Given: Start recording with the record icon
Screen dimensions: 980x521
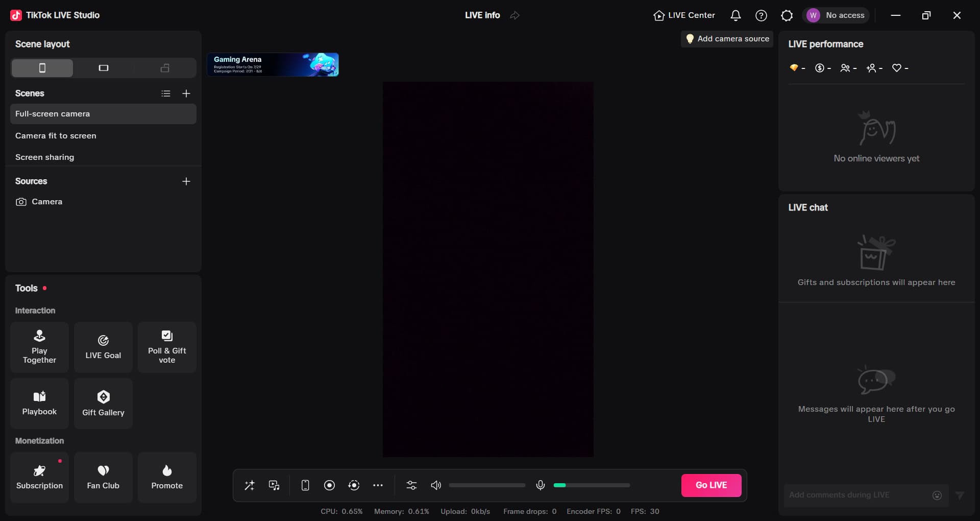Looking at the screenshot, I should coord(329,485).
